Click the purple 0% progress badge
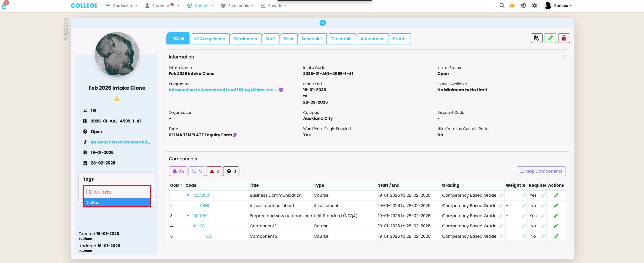 pos(178,171)
